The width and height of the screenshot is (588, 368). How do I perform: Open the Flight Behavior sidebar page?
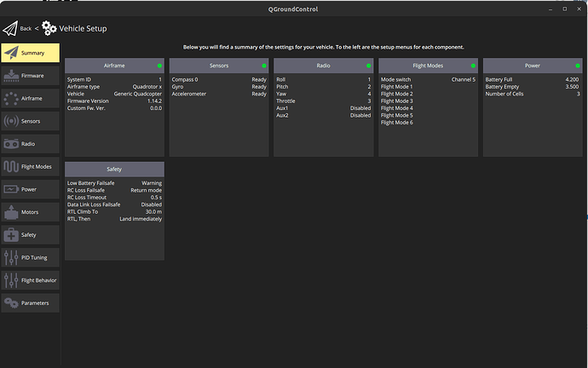tap(30, 279)
